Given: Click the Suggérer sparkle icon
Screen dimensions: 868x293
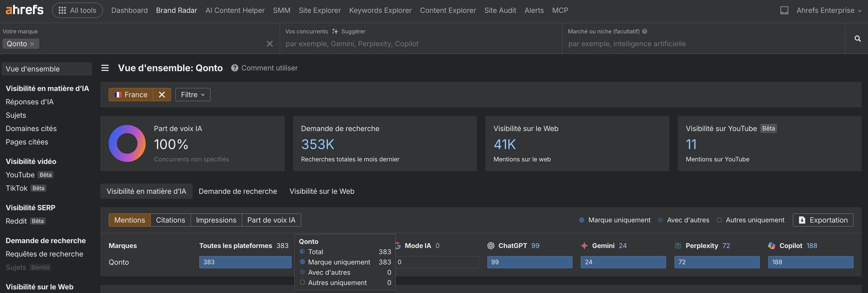Looking at the screenshot, I should [x=335, y=31].
